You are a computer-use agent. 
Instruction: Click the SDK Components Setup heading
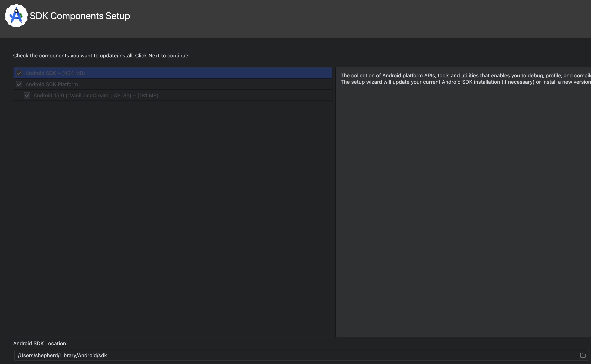click(x=80, y=16)
